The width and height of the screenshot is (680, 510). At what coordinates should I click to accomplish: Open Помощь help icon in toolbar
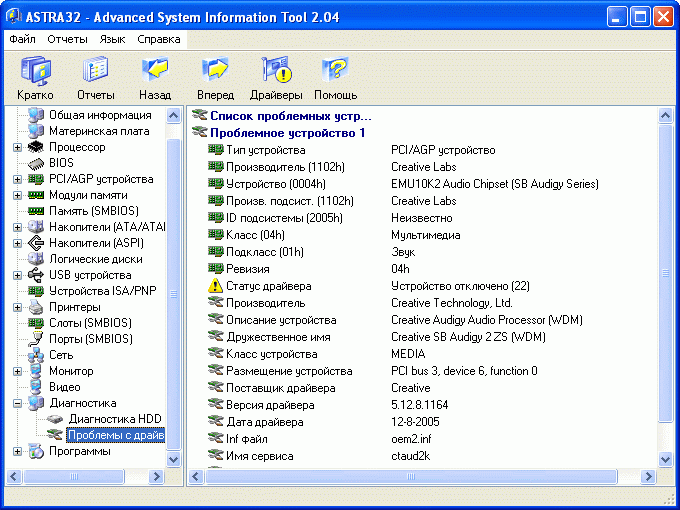335,69
